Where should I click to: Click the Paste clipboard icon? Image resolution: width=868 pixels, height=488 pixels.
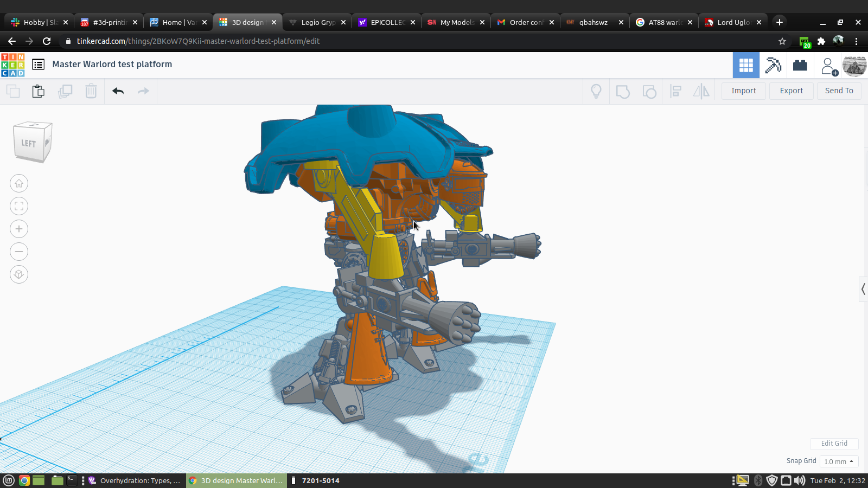[38, 91]
